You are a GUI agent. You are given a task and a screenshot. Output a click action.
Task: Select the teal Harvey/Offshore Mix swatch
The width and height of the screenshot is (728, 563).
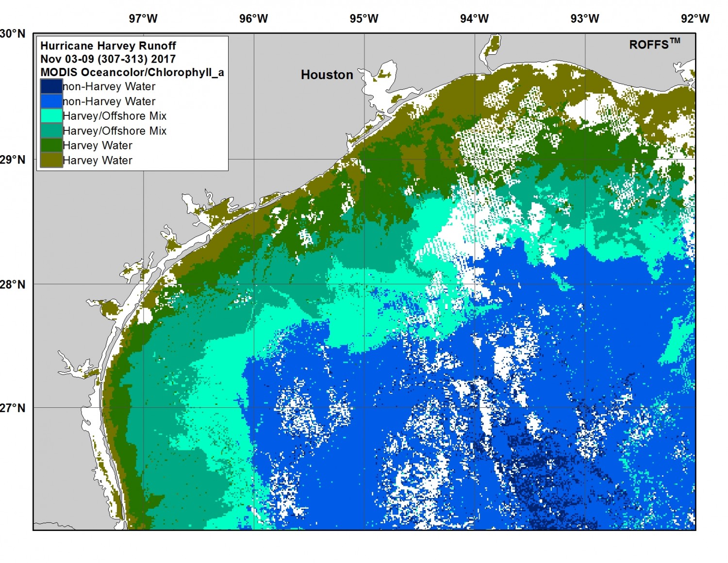pyautogui.click(x=51, y=131)
